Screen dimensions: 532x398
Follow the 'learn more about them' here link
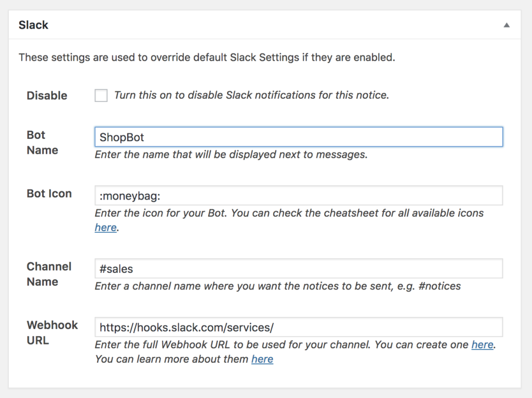262,359
